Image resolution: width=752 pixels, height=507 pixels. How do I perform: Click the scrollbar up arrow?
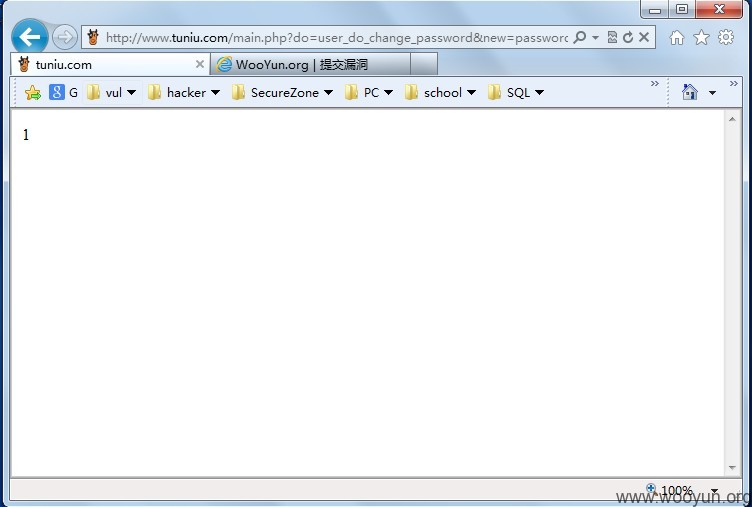(732, 119)
